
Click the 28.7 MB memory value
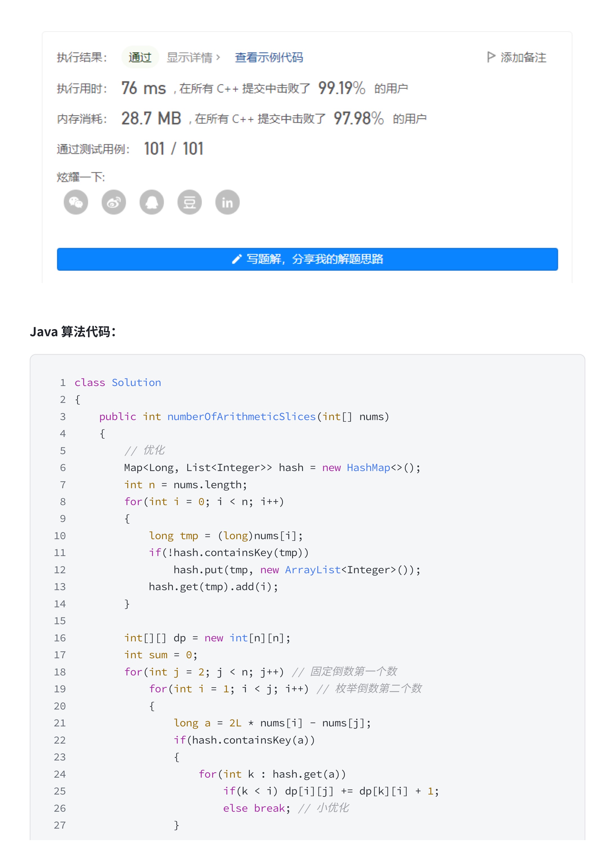pyautogui.click(x=151, y=118)
